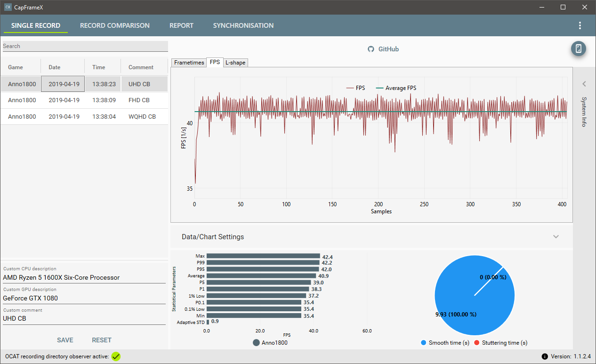Click the System Info vertical label
The height and width of the screenshot is (364, 596).
[584, 112]
